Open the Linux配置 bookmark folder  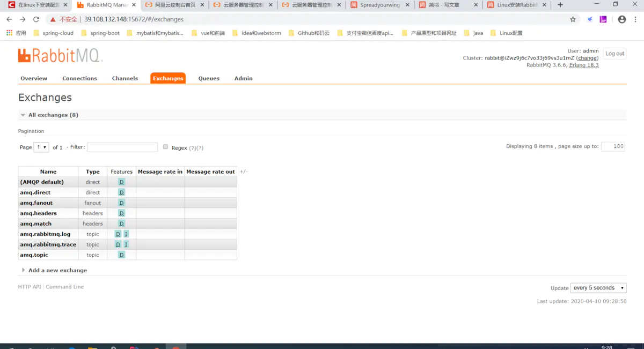[506, 33]
